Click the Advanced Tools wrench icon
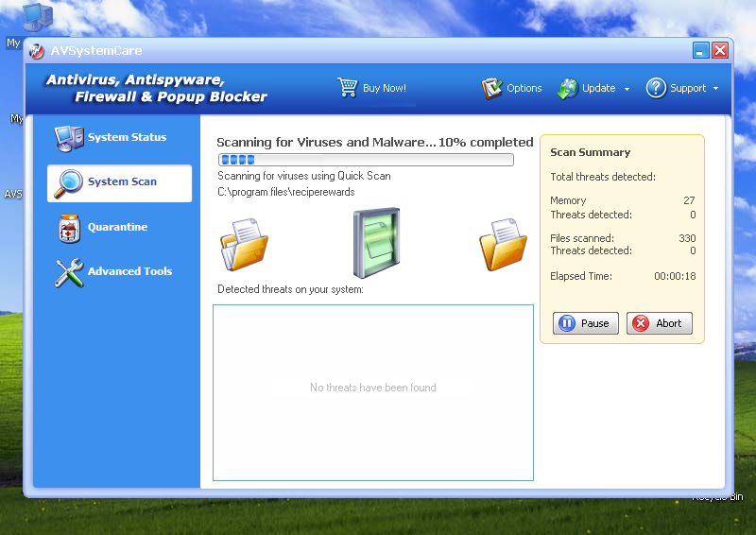Image resolution: width=756 pixels, height=535 pixels. click(68, 272)
